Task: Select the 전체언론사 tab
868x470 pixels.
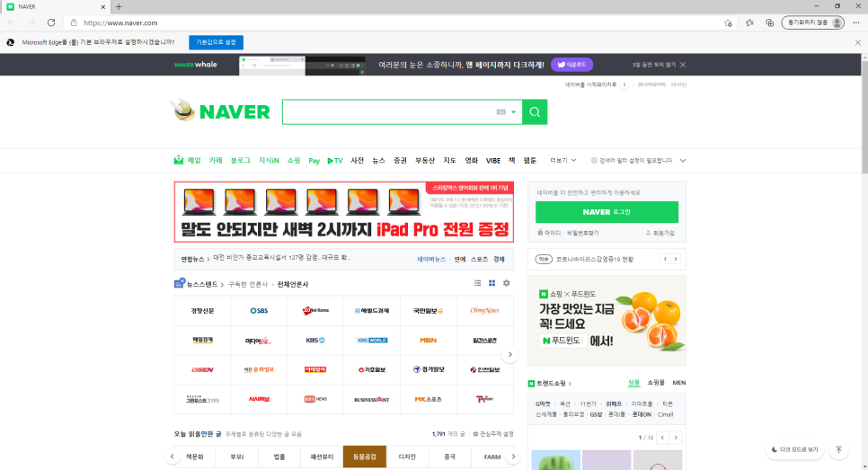Action: (x=293, y=285)
